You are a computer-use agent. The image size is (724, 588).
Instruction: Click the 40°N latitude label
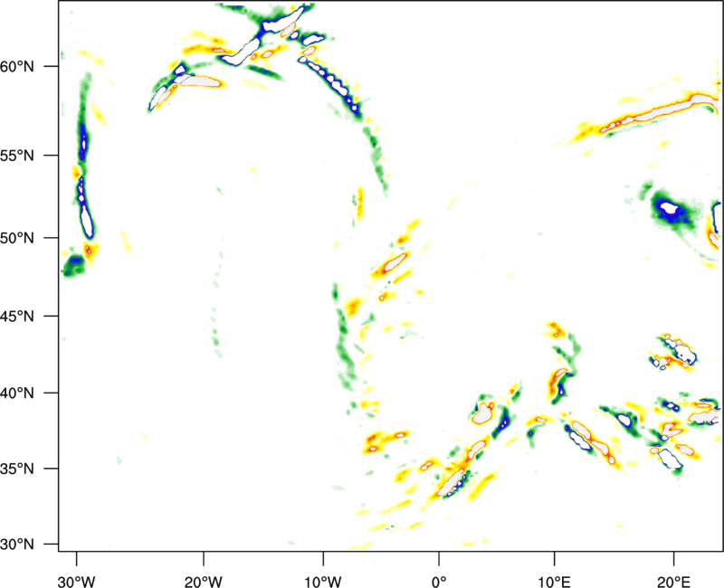click(17, 394)
